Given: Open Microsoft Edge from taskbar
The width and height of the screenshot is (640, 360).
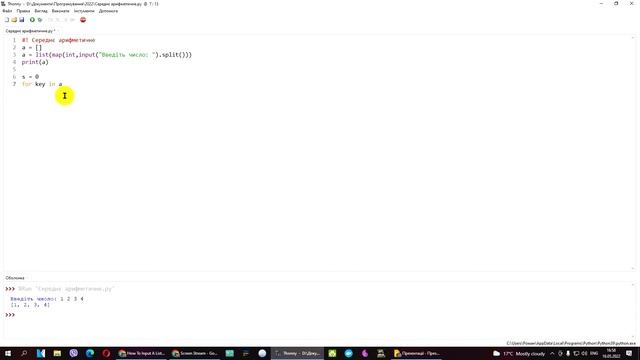Looking at the screenshot, I should (90, 353).
